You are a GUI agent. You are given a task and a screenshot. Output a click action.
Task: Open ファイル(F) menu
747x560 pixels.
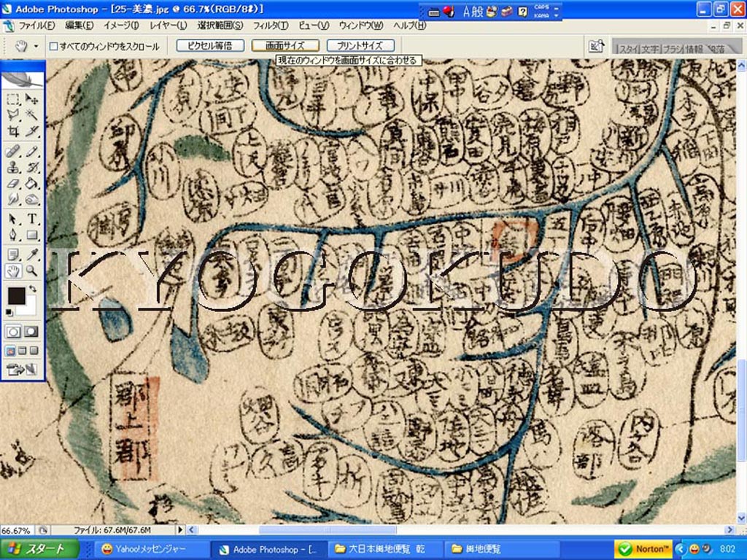pos(36,26)
